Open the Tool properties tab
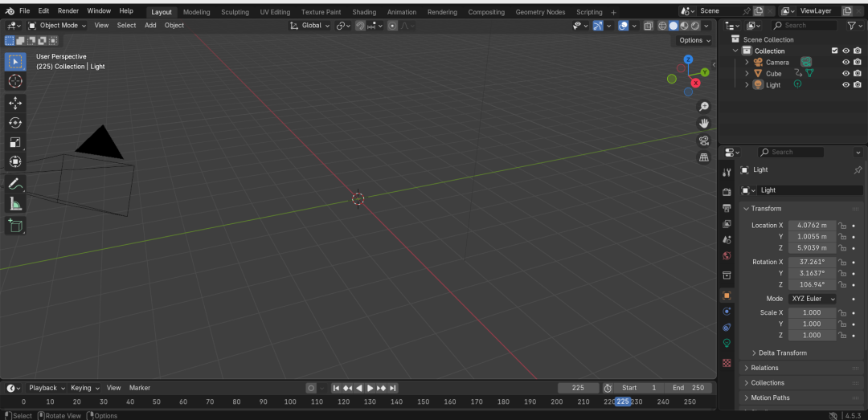Screen dimensions: 868x420 click(x=727, y=173)
